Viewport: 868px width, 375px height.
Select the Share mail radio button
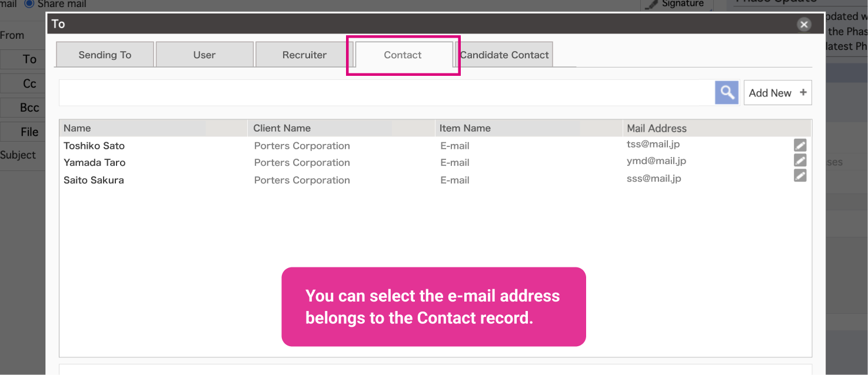click(x=29, y=4)
